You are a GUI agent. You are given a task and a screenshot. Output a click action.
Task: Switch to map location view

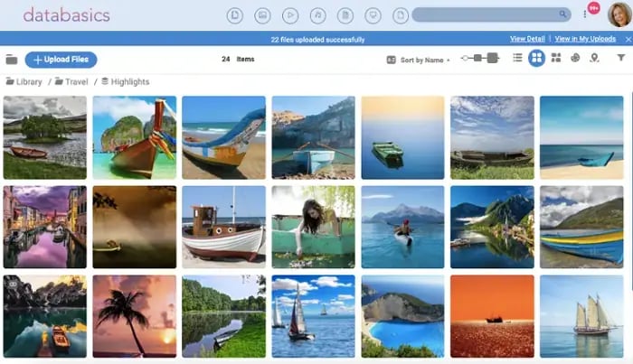tap(594, 58)
